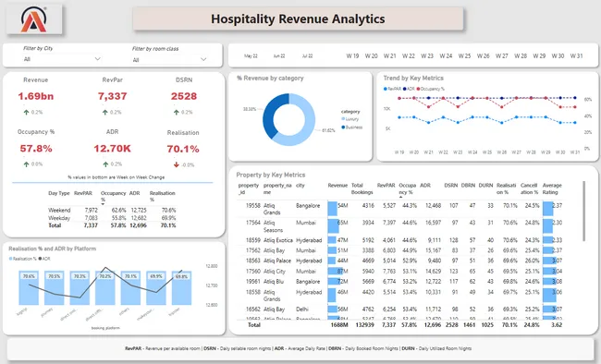Sort Day Type table by Occupancy % header
The width and height of the screenshot is (601, 364).
[x=113, y=196]
